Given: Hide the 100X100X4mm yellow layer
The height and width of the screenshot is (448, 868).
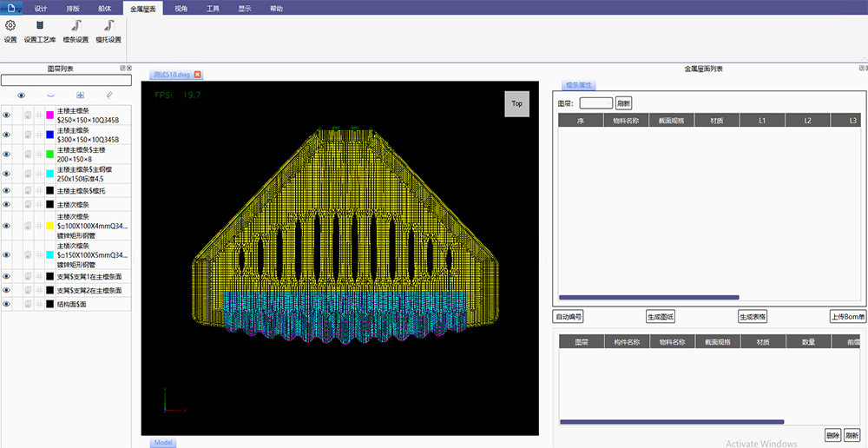Looking at the screenshot, I should tap(7, 226).
